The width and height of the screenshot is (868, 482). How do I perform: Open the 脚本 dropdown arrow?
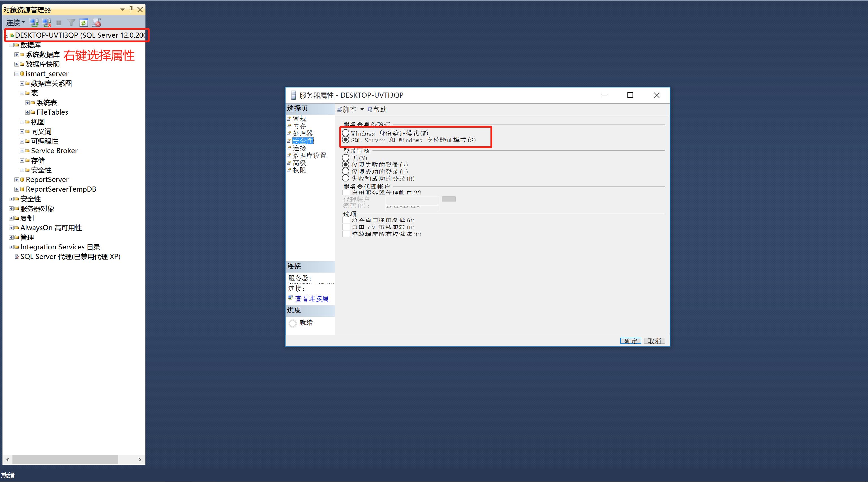(x=362, y=109)
